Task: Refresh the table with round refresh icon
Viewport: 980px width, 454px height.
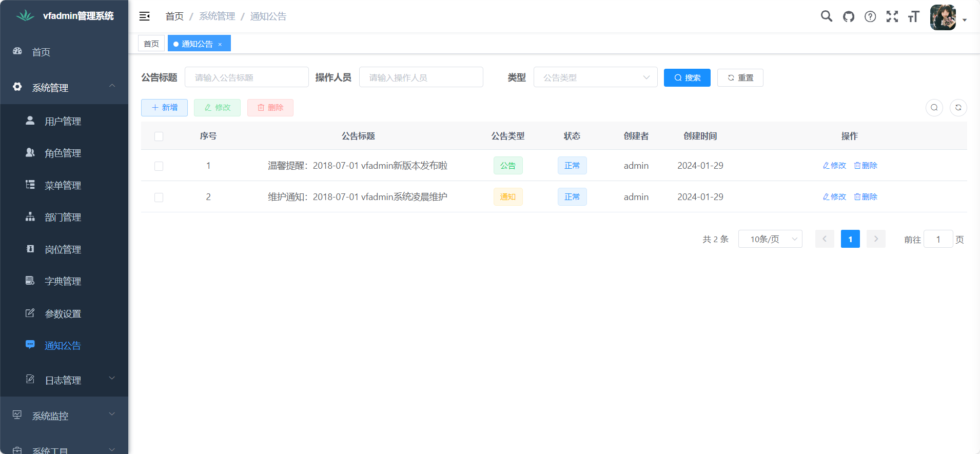Action: pyautogui.click(x=958, y=108)
